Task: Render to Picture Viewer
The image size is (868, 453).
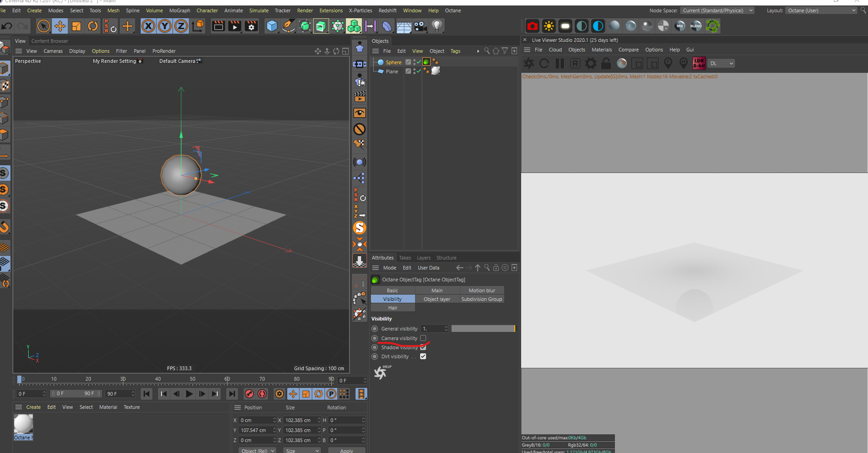Action: pyautogui.click(x=235, y=26)
